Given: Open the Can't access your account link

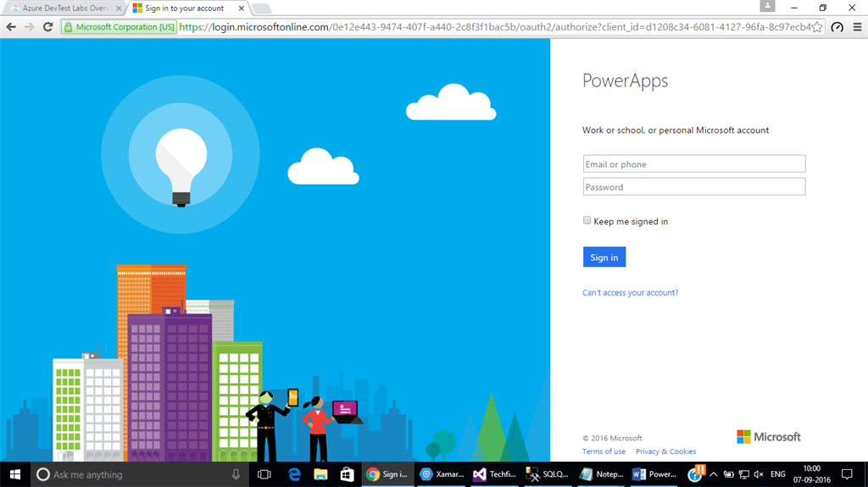Looking at the screenshot, I should [x=630, y=293].
